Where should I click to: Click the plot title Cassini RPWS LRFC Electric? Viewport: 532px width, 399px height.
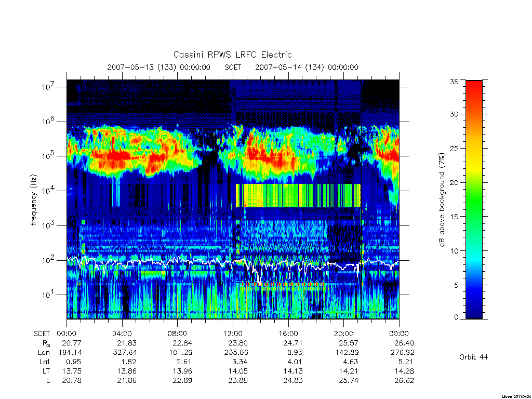pyautogui.click(x=232, y=55)
